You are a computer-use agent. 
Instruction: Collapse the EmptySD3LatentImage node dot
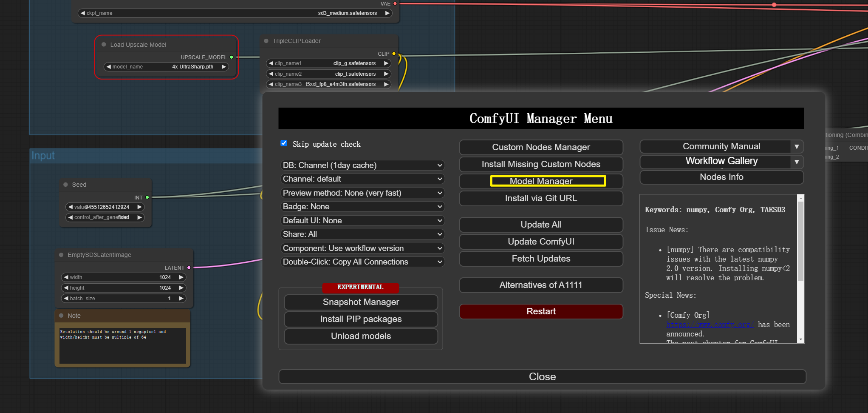(61, 255)
